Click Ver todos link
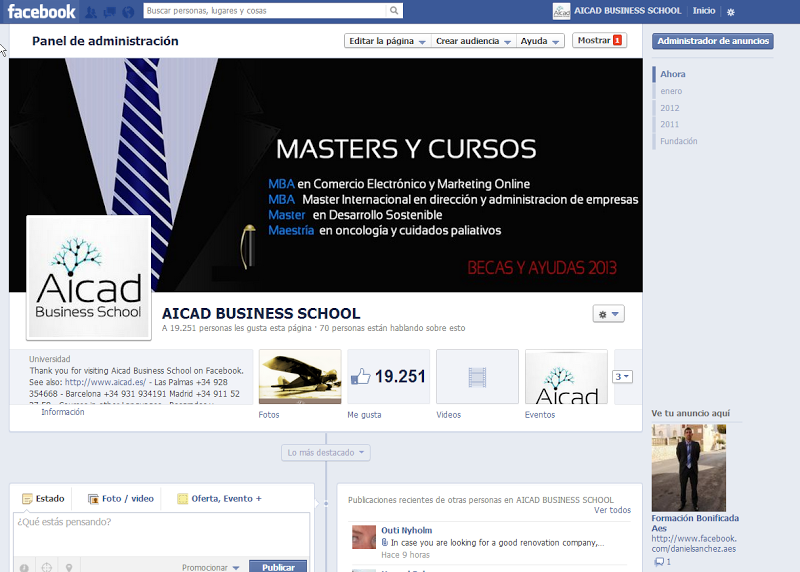 612,510
